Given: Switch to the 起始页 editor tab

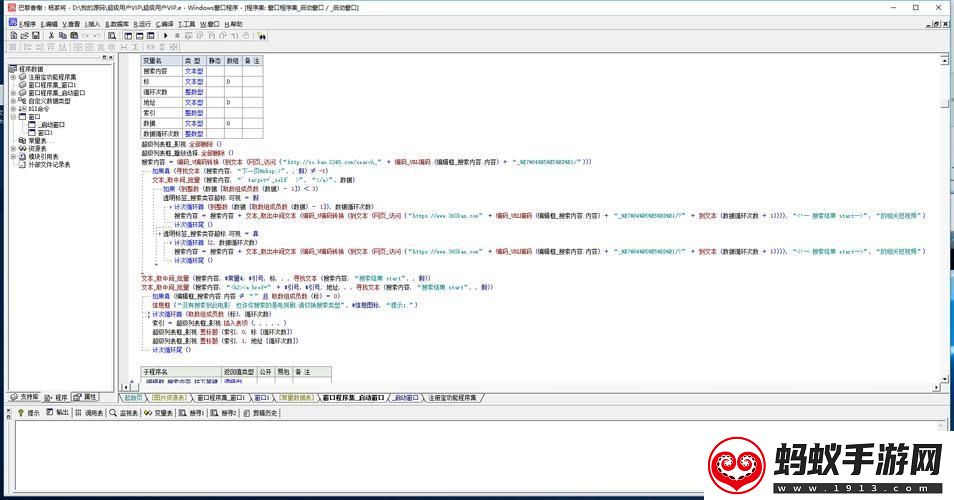Looking at the screenshot, I should [x=133, y=397].
